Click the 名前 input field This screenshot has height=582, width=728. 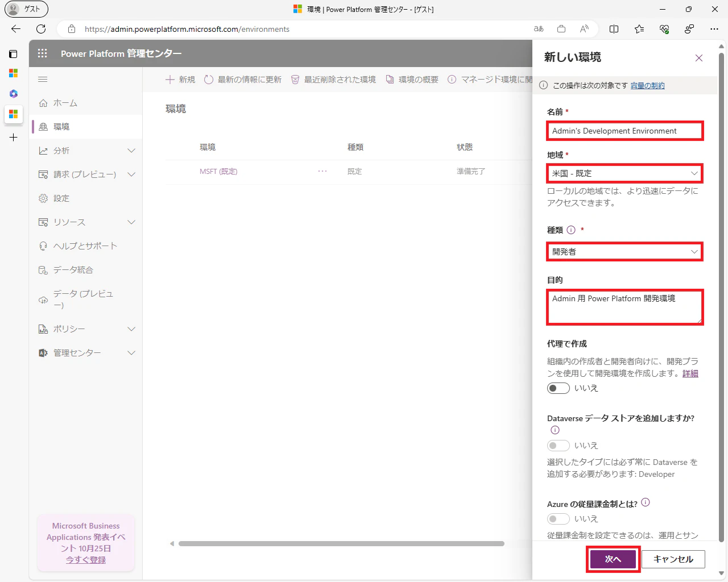pyautogui.click(x=624, y=131)
